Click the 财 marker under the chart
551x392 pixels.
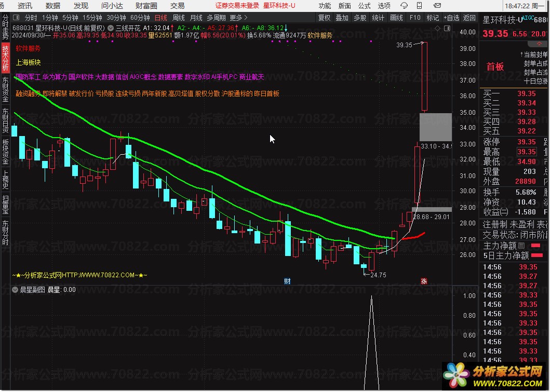[288, 281]
